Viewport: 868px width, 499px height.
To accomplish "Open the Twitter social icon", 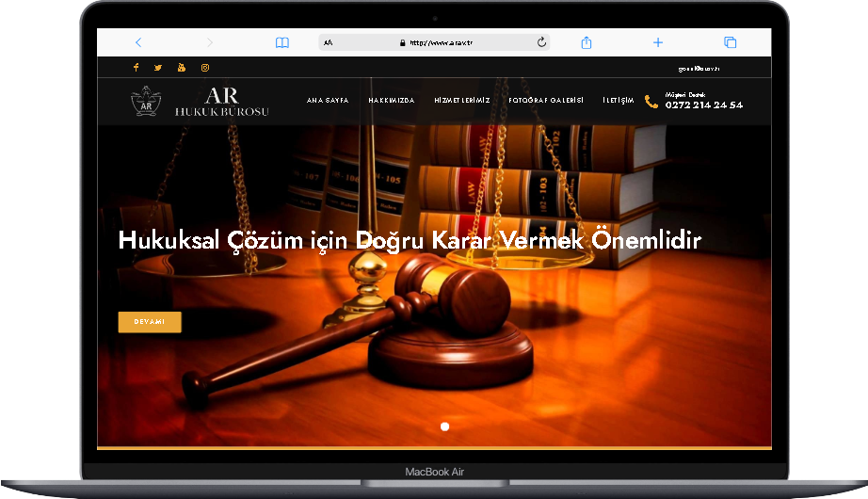I will tap(158, 68).
